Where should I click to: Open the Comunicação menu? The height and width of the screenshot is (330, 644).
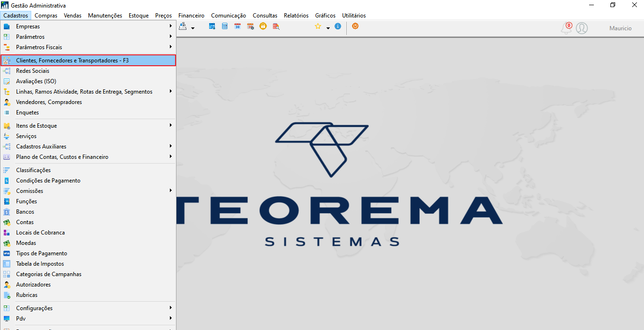pos(229,16)
